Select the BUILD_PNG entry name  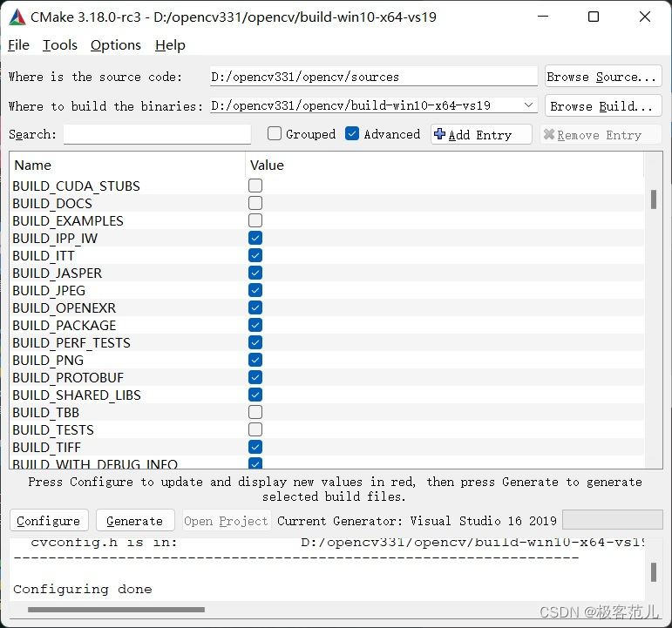(x=48, y=361)
